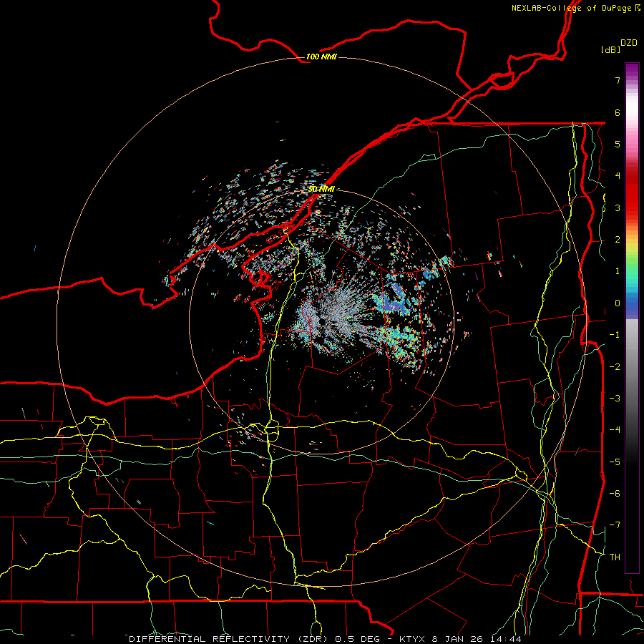
Task: Click the 4 value on the color scale
Action: [x=618, y=176]
